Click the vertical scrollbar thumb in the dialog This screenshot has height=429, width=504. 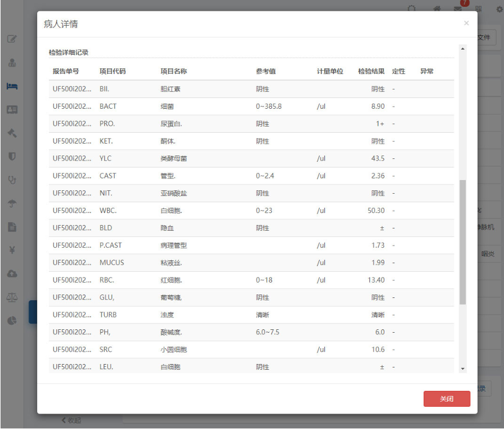click(462, 242)
